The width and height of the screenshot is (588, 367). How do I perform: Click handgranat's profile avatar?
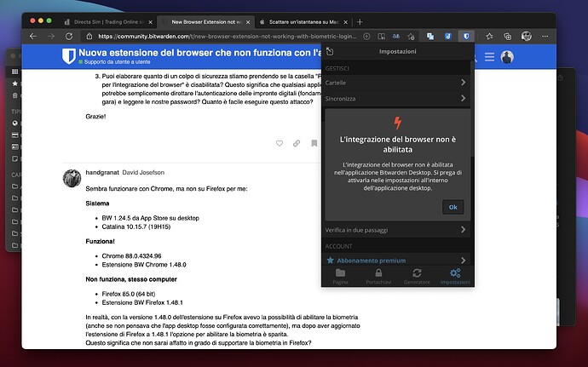[x=72, y=178]
